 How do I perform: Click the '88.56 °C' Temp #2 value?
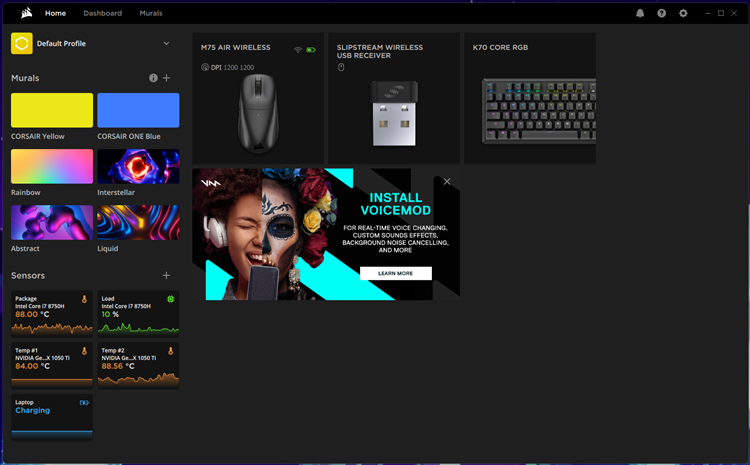[x=118, y=366]
